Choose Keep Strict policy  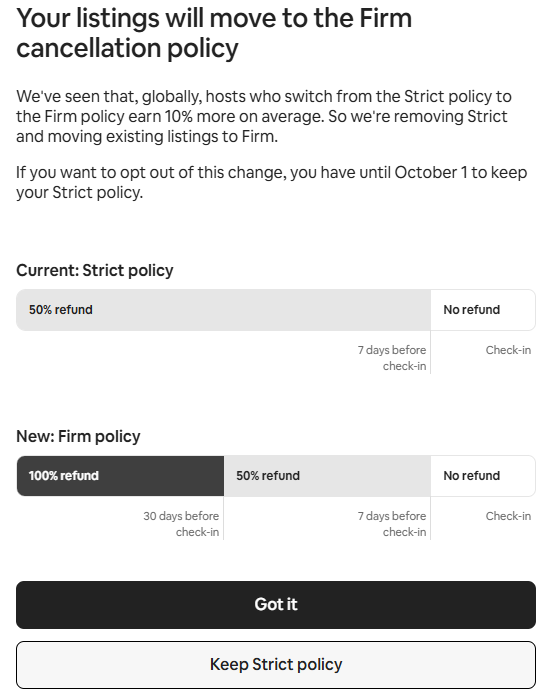point(276,664)
